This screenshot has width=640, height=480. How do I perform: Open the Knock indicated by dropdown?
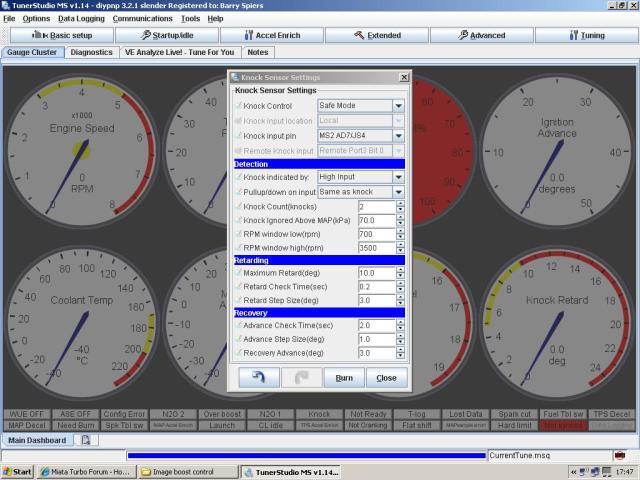point(398,177)
